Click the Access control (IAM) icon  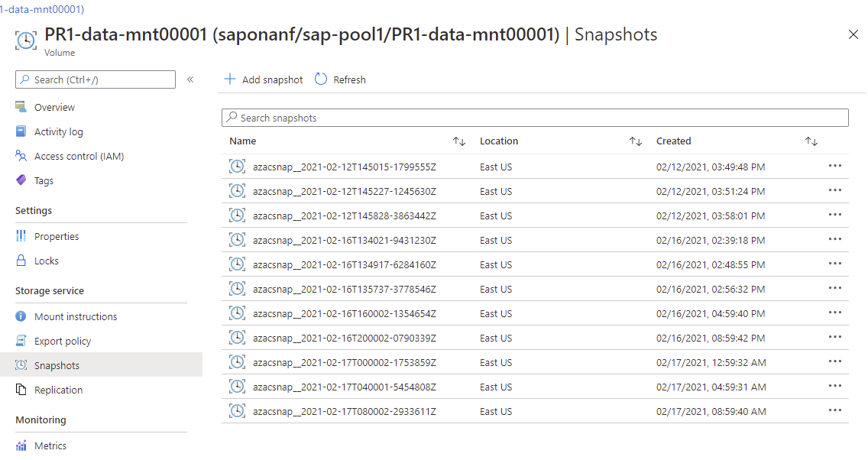click(21, 156)
